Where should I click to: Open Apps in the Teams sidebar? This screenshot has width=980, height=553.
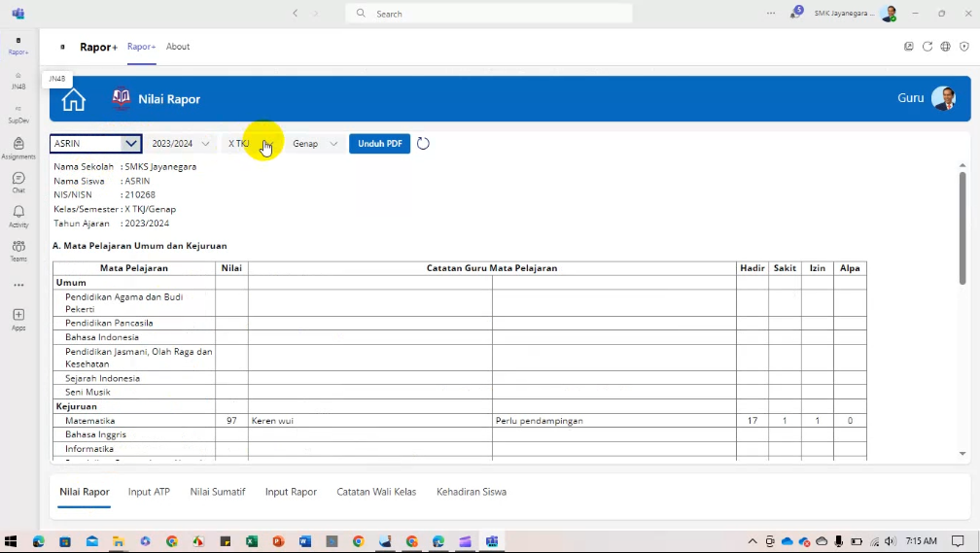tap(18, 319)
